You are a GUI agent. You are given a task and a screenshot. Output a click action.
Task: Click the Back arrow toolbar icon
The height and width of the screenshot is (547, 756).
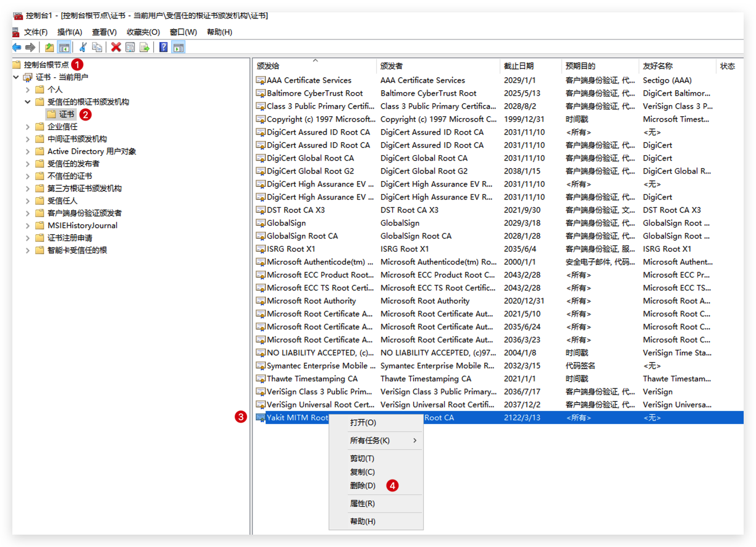pos(17,47)
